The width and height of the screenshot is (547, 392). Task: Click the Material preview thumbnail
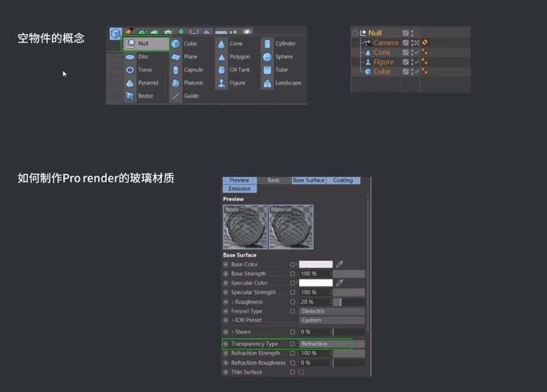[291, 227]
